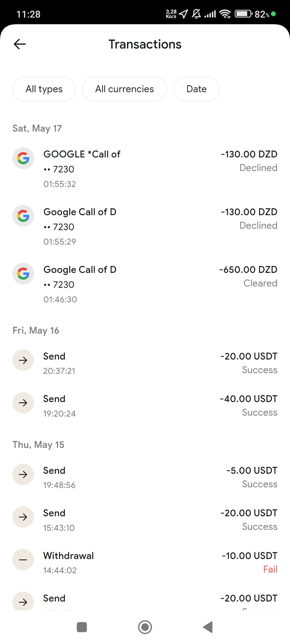Open the All types filter

point(44,89)
